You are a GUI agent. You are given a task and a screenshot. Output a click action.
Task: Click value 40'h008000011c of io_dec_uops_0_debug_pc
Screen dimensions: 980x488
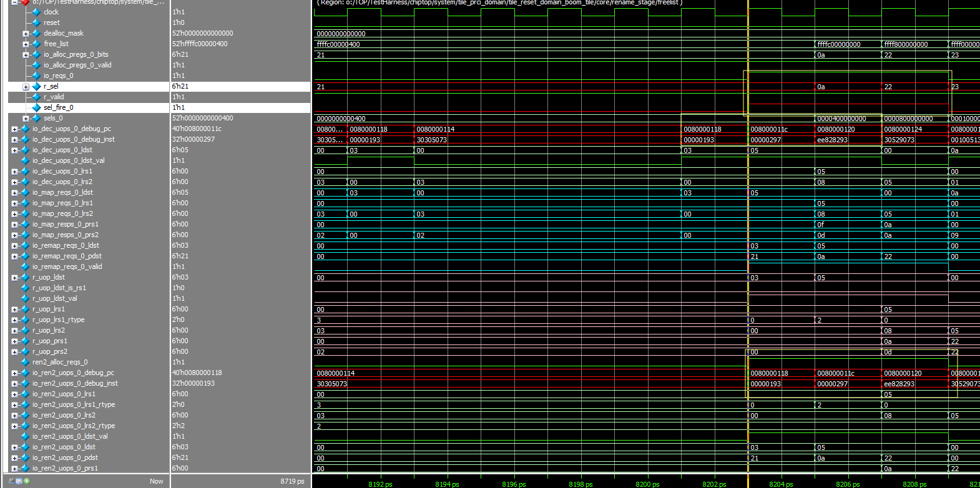click(197, 129)
